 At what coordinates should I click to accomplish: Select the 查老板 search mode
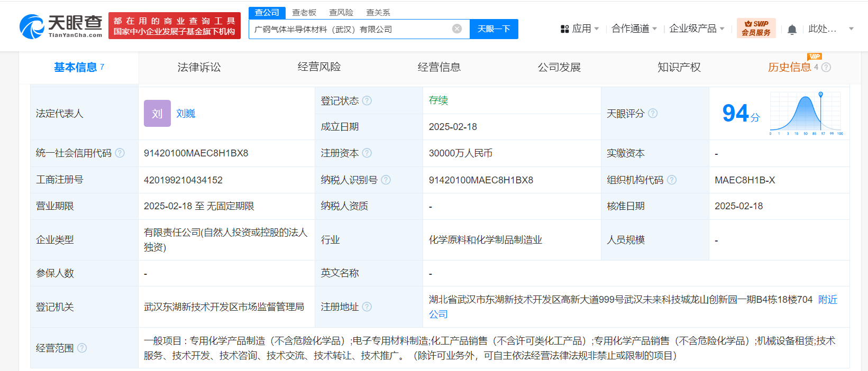point(304,12)
